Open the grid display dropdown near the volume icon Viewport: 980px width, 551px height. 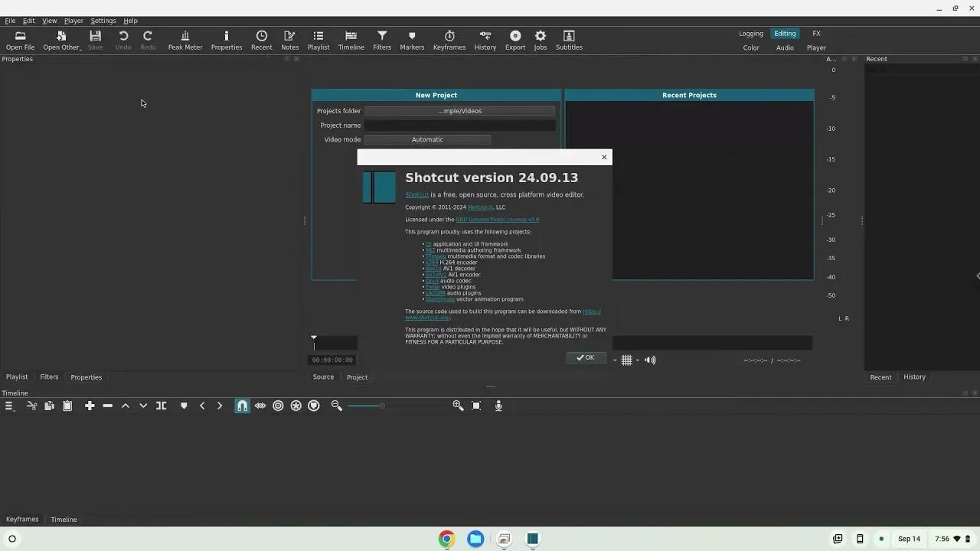638,360
